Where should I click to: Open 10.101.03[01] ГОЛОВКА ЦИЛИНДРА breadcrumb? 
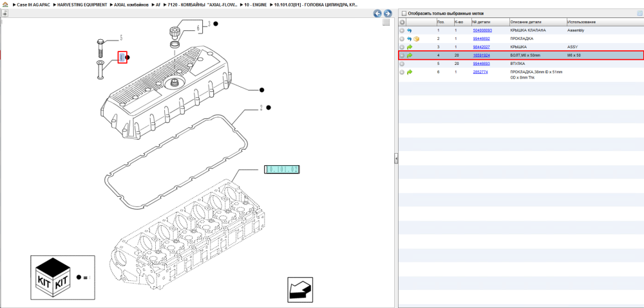tap(316, 5)
